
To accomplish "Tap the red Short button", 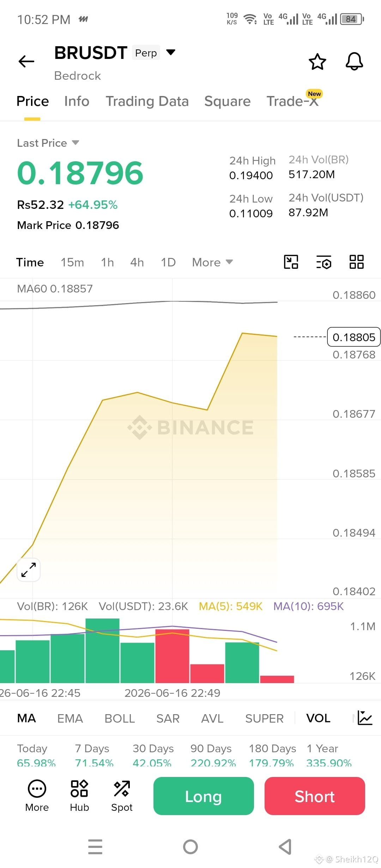I will [x=315, y=796].
